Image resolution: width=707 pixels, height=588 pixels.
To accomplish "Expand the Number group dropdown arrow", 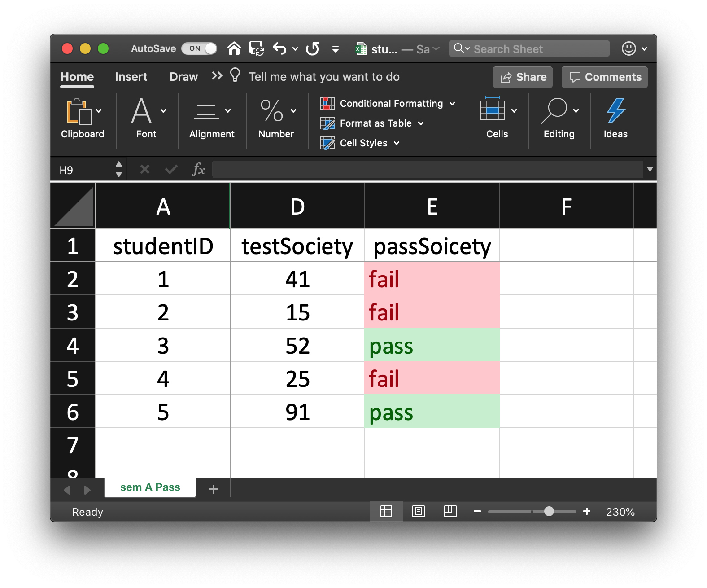I will [293, 110].
